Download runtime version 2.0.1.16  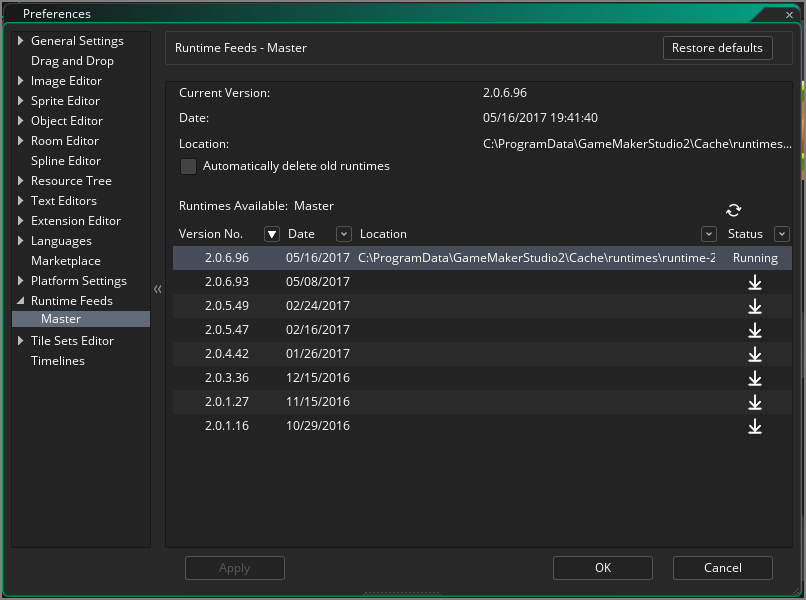click(755, 426)
